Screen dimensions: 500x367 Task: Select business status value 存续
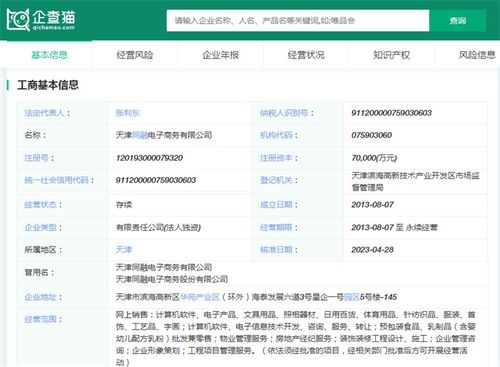[x=124, y=204]
